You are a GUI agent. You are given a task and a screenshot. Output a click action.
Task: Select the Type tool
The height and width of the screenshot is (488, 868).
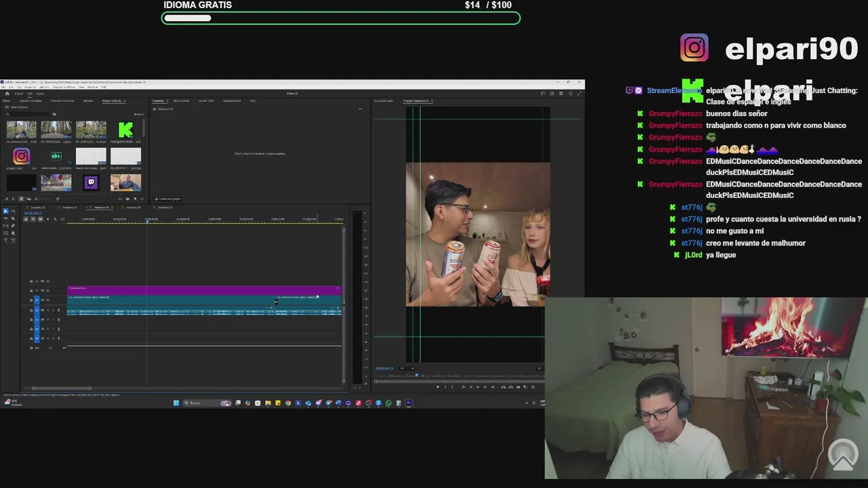pyautogui.click(x=5, y=240)
